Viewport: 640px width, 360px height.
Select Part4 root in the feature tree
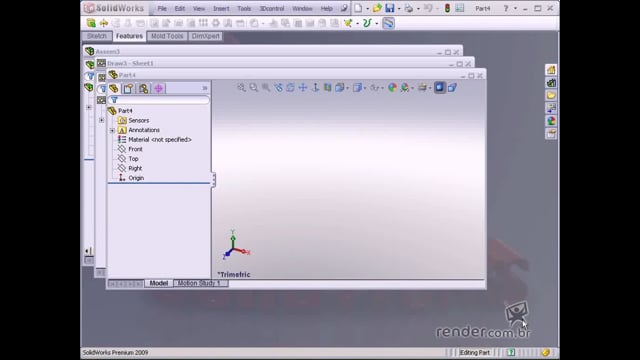(125, 111)
